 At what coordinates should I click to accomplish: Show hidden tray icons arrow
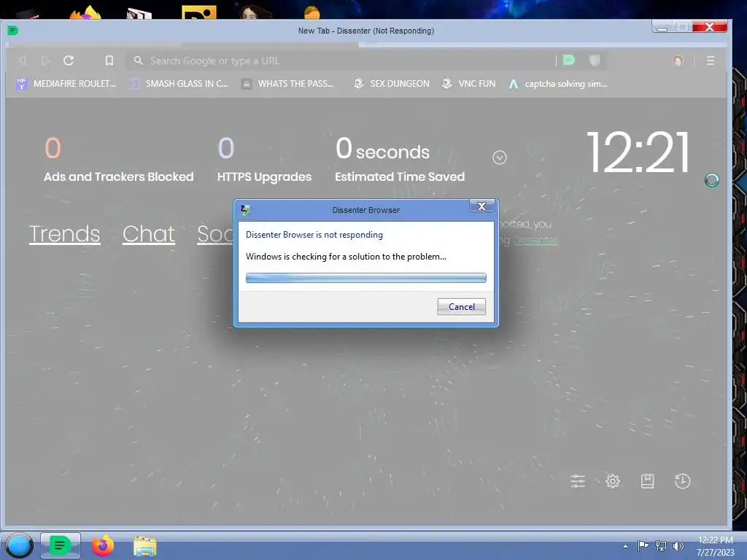click(625, 546)
